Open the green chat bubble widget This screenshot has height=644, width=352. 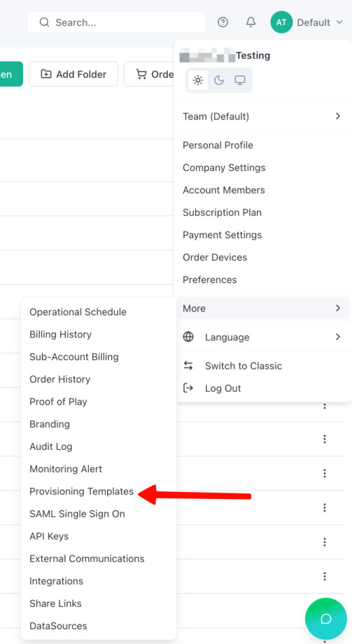(325, 619)
